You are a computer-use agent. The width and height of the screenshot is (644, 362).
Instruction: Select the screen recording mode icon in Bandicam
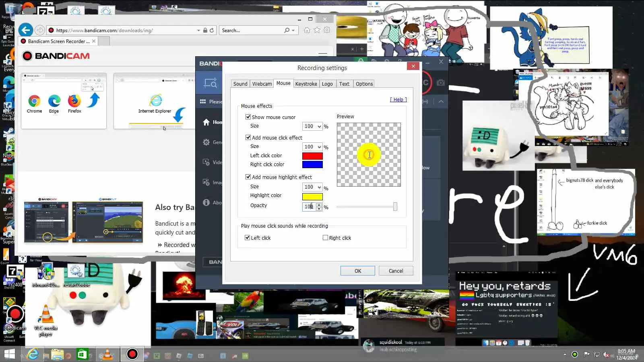coord(210,83)
